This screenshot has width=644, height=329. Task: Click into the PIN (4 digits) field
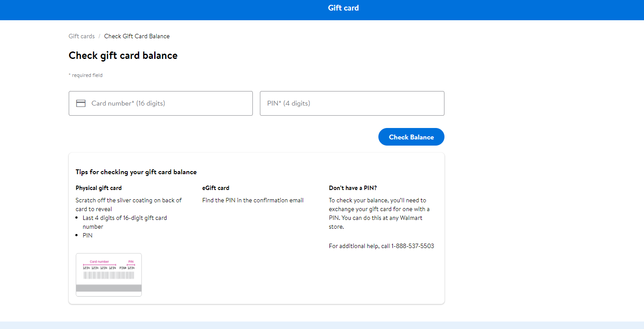(352, 103)
